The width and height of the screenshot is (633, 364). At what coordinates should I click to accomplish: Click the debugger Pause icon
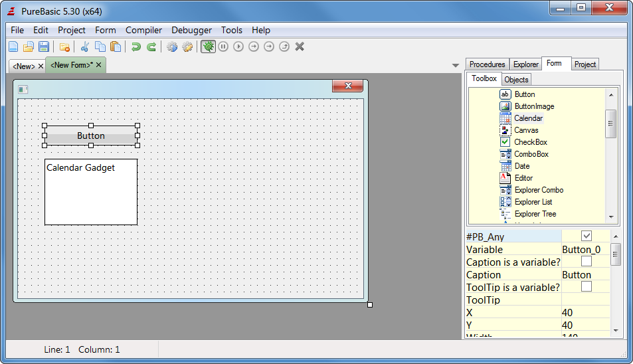(223, 46)
